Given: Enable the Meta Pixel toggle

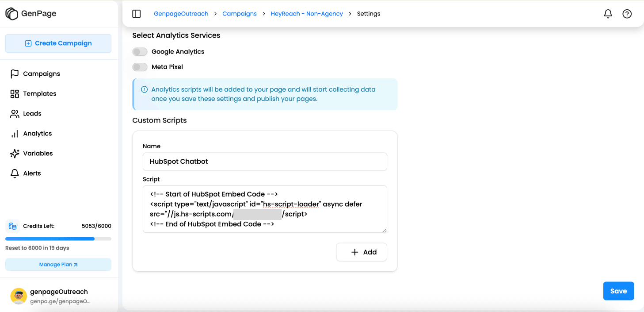Looking at the screenshot, I should (140, 67).
